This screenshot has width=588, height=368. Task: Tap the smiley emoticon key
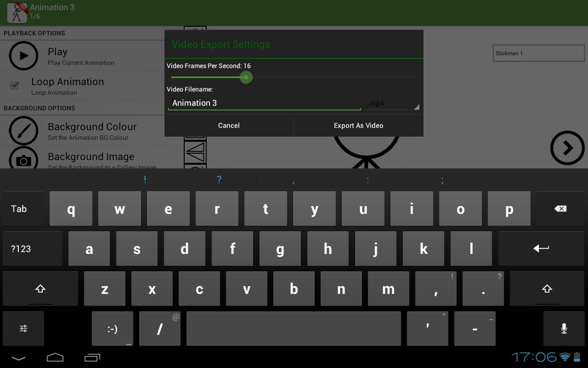tap(113, 329)
